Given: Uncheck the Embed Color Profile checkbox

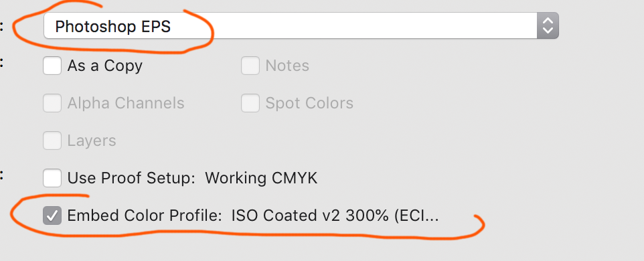Looking at the screenshot, I should 52,215.
